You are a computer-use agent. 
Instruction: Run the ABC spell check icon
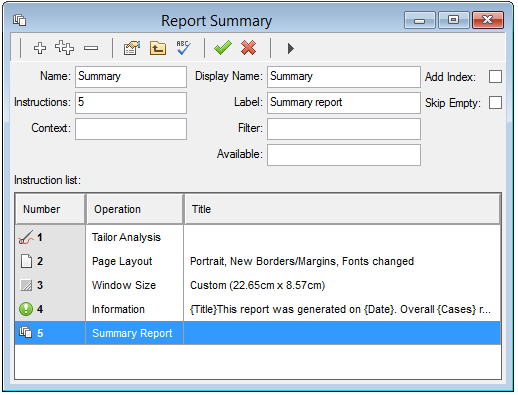(x=183, y=48)
